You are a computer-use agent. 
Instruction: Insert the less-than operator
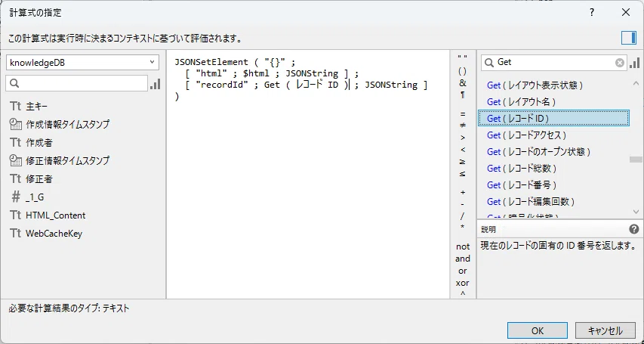pyautogui.click(x=463, y=150)
